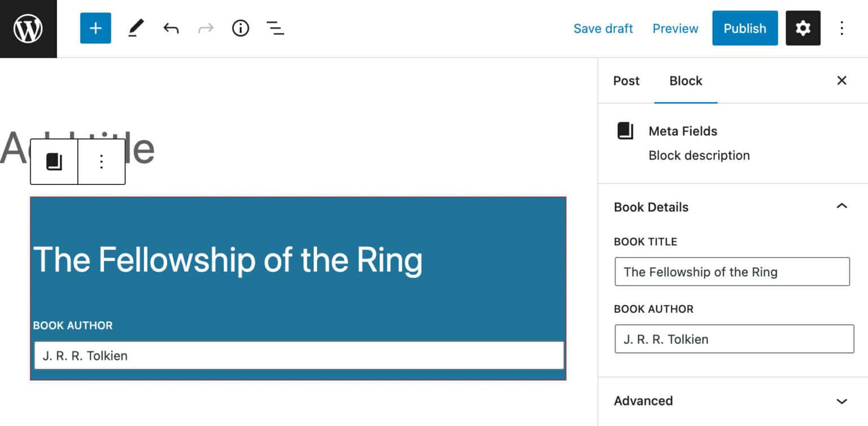The width and height of the screenshot is (868, 426).
Task: Publish the post
Action: (744, 28)
